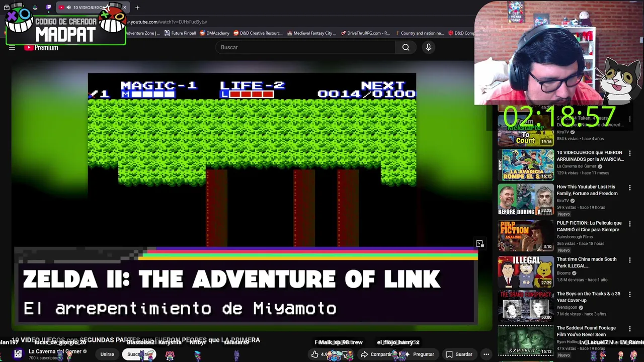Select the 10 VIDEOJUEGOS browser tab
The width and height of the screenshot is (644, 362).
coord(92,8)
